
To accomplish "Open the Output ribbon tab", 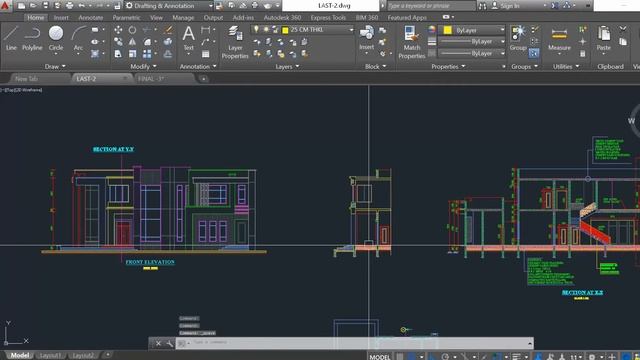I will 213,18.
